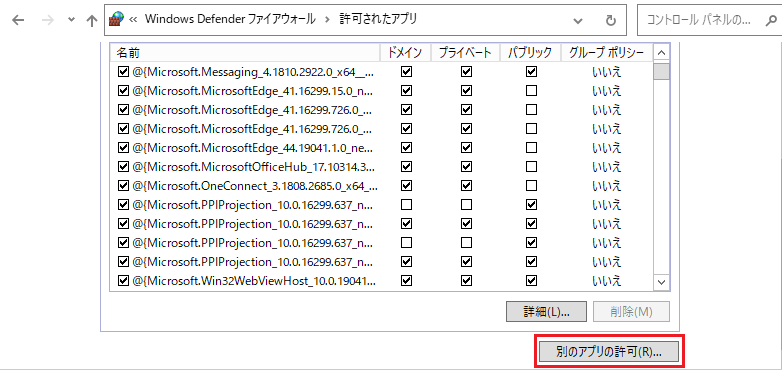Enable パブリック for MicrosoftOfficeHub
The image size is (783, 370).
pyautogui.click(x=532, y=167)
